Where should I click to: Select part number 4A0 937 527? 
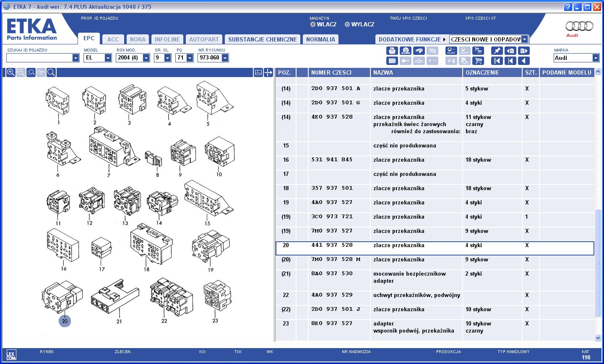[332, 202]
